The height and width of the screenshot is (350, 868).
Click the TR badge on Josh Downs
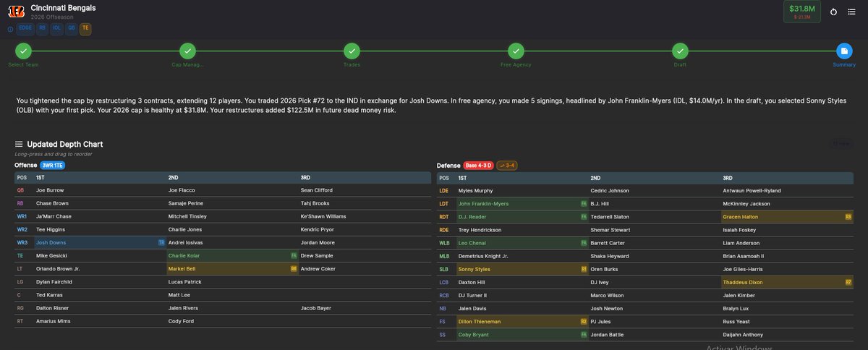pos(161,242)
